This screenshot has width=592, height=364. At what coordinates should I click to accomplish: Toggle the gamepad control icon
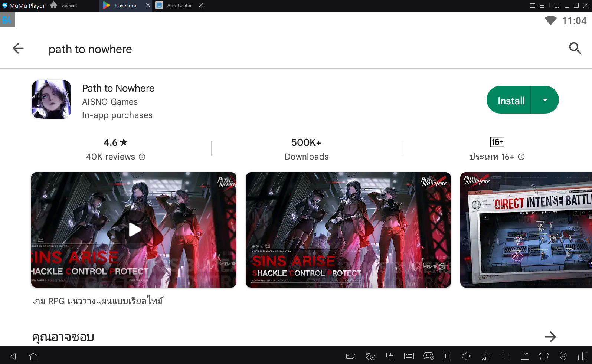pyautogui.click(x=428, y=356)
